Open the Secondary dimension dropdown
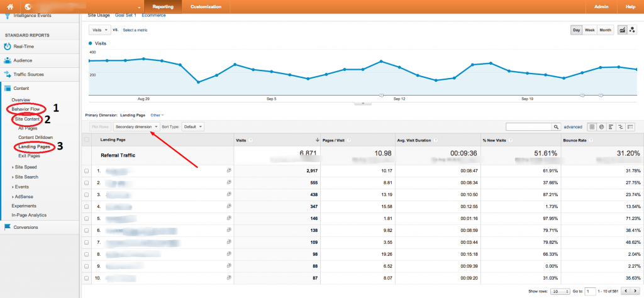Viewport: 644px width, 298px height. coord(136,126)
